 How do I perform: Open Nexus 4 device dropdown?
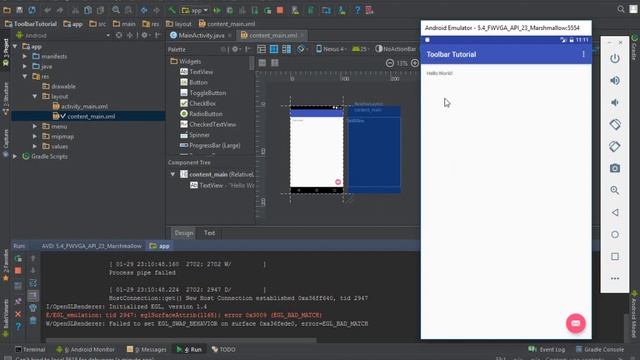point(331,49)
